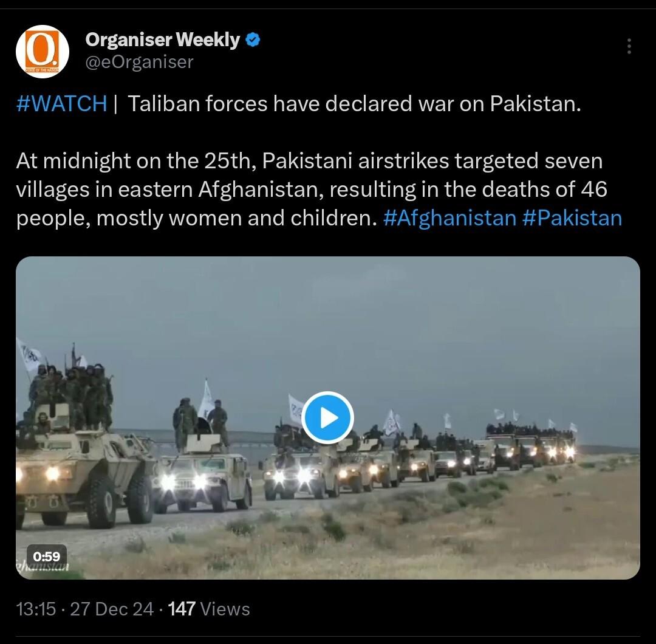The width and height of the screenshot is (656, 644).
Task: Click the Afghanistan watermark in the video corner
Action: tap(42, 568)
